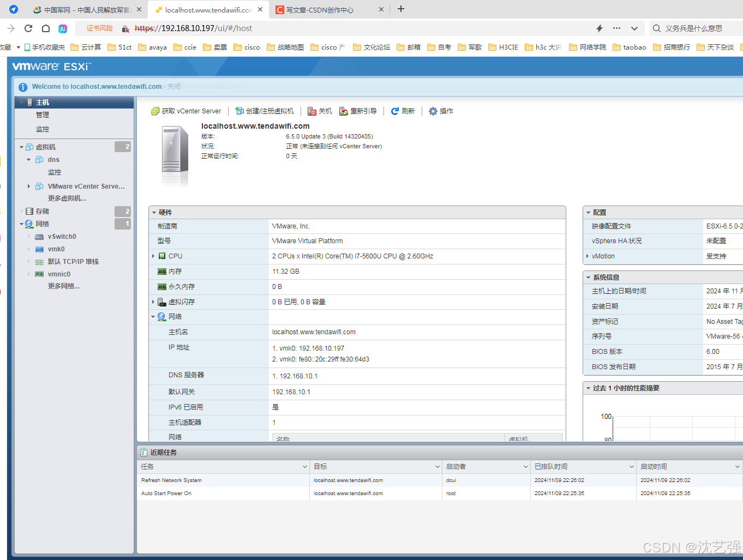The height and width of the screenshot is (560, 743).
Task: Click the refresh (刷新) icon
Action: tap(395, 111)
